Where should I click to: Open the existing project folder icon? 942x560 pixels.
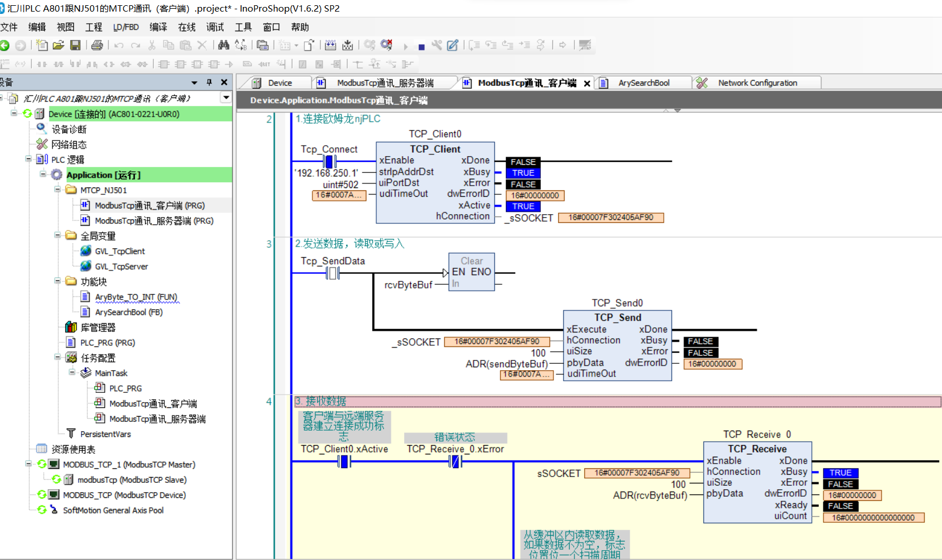click(58, 45)
